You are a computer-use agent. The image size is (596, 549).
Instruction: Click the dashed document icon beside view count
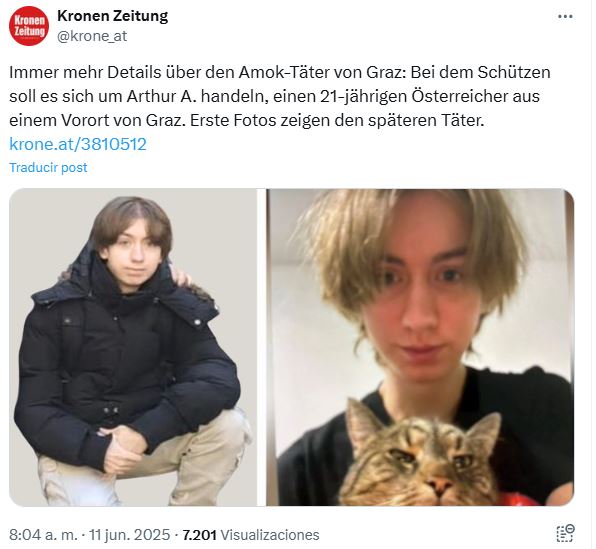(565, 533)
